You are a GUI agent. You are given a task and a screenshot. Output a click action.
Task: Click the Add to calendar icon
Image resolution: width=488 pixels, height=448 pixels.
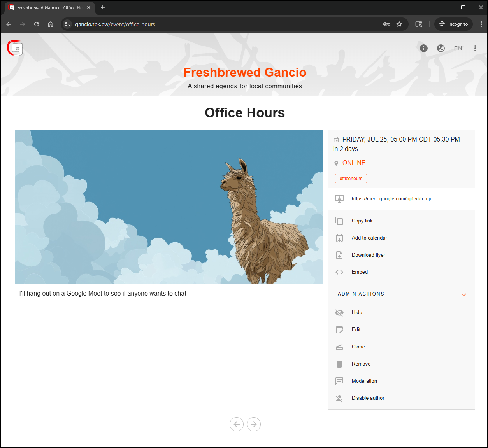click(x=339, y=238)
